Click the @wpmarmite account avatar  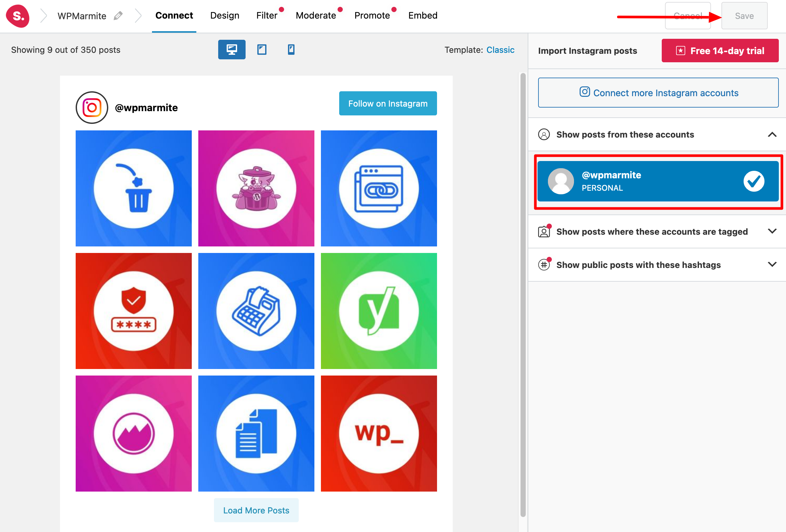tap(561, 181)
